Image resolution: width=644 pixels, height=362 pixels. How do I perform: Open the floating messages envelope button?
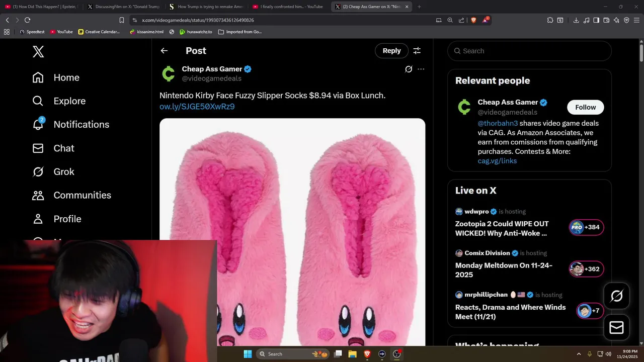(616, 328)
